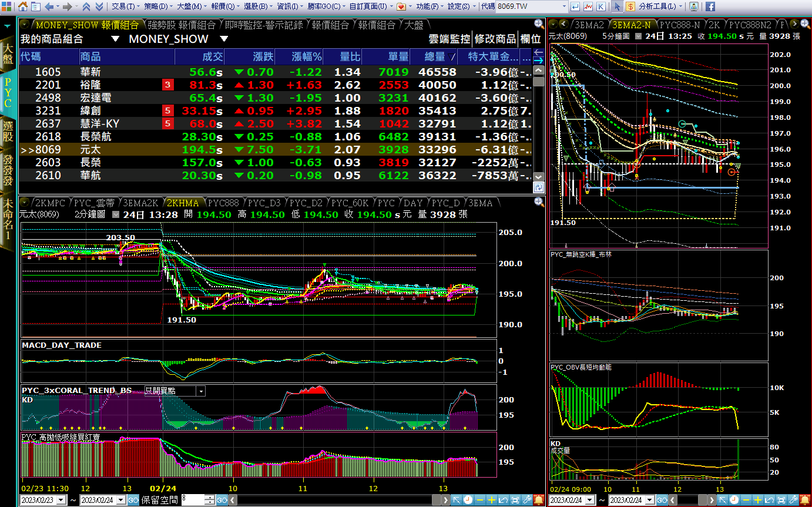Click the 雲端監控 button

tap(449, 39)
